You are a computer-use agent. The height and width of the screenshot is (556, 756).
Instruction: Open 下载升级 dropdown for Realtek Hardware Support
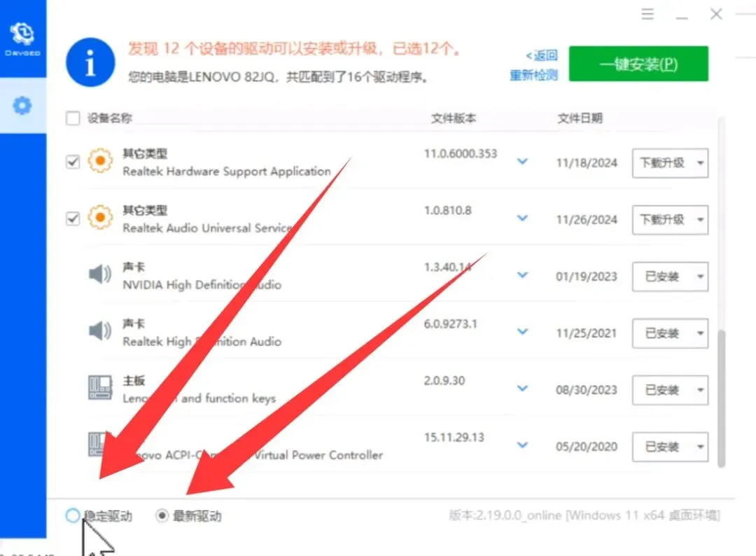670,163
